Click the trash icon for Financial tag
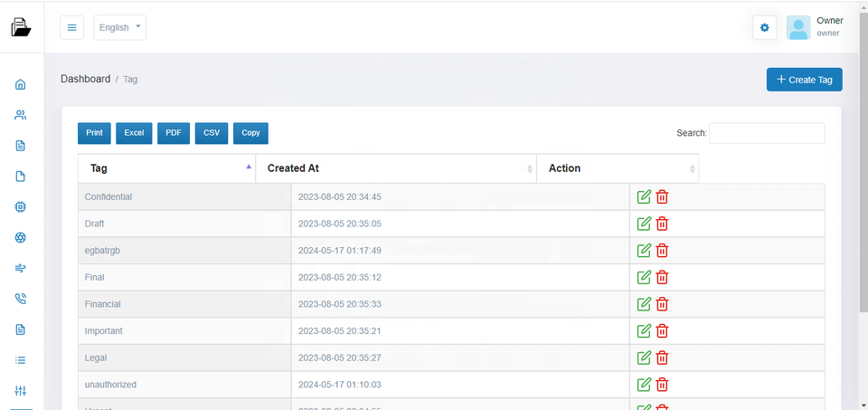Viewport: 868px width, 410px height. click(x=662, y=304)
